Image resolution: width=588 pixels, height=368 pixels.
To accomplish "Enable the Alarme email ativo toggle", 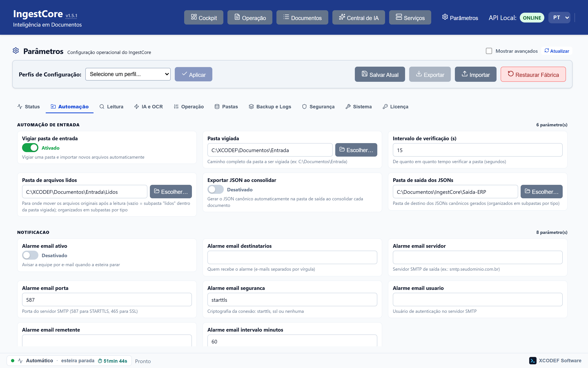I will pyautogui.click(x=30, y=255).
